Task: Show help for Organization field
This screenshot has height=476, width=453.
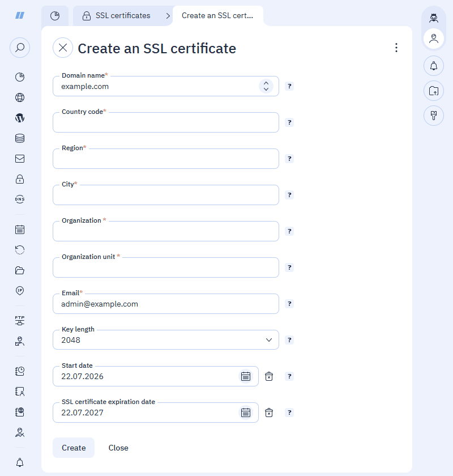Action: [289, 231]
